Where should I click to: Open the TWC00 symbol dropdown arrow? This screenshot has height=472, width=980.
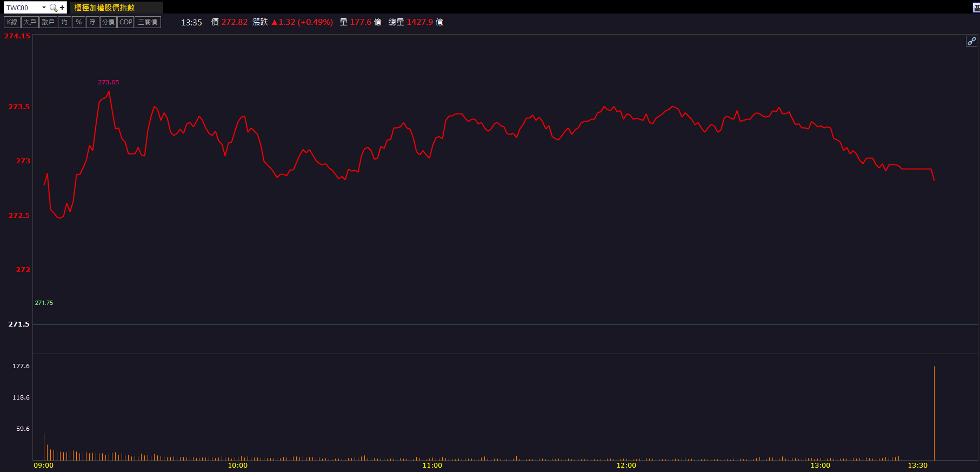click(44, 8)
